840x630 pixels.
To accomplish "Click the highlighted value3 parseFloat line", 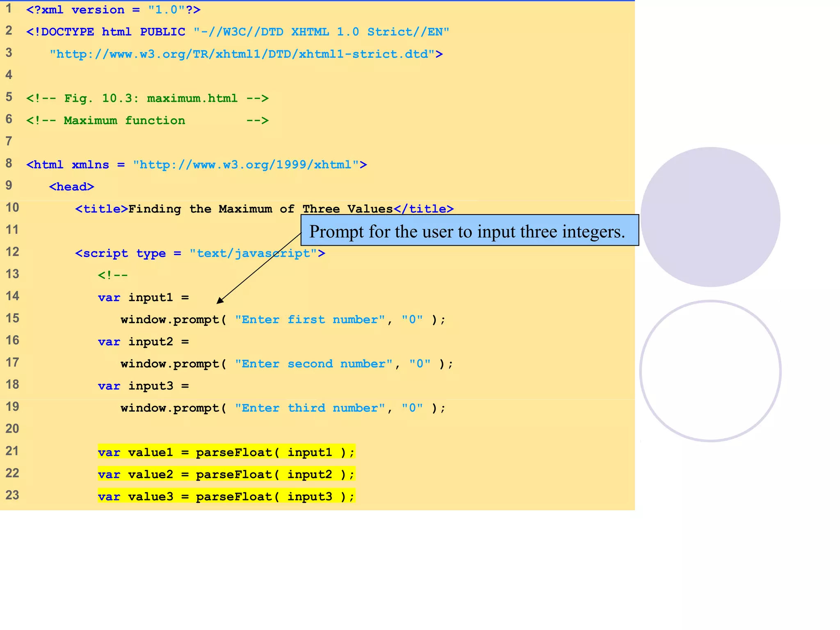I will pos(226,497).
